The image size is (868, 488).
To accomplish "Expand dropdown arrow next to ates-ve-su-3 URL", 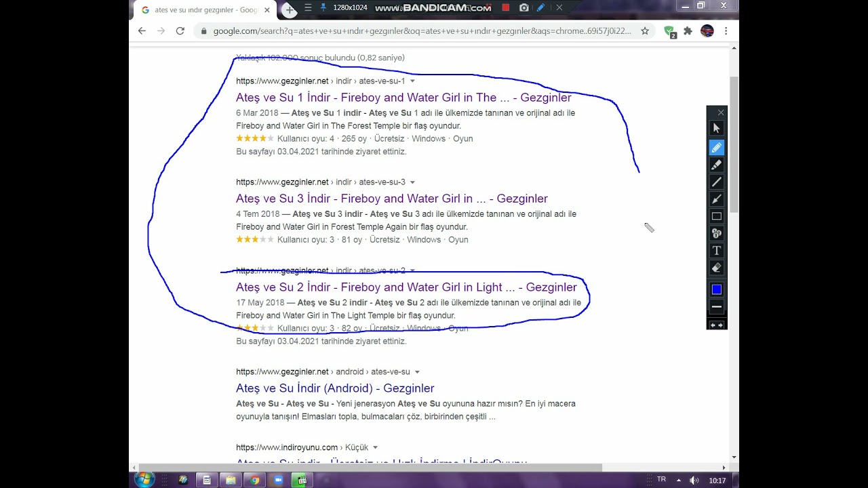I will (x=412, y=182).
